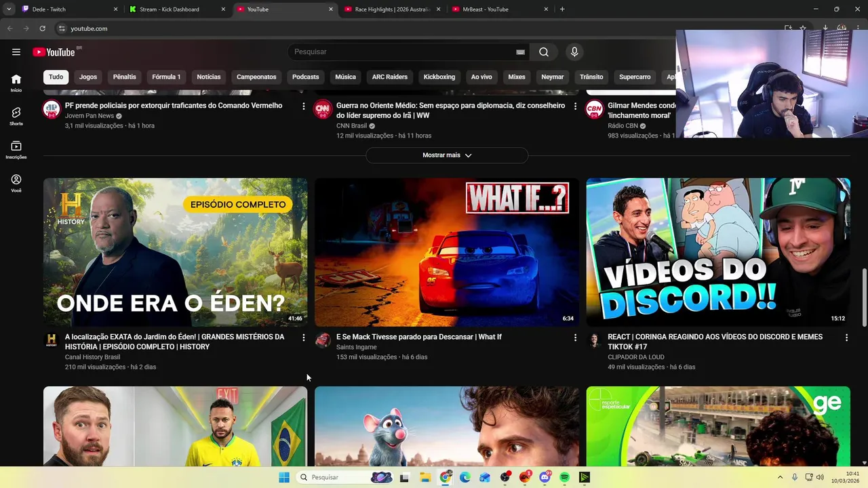Switch to Stream - Kick Dashboard tab
Screen dimensions: 868x488
[178, 9]
